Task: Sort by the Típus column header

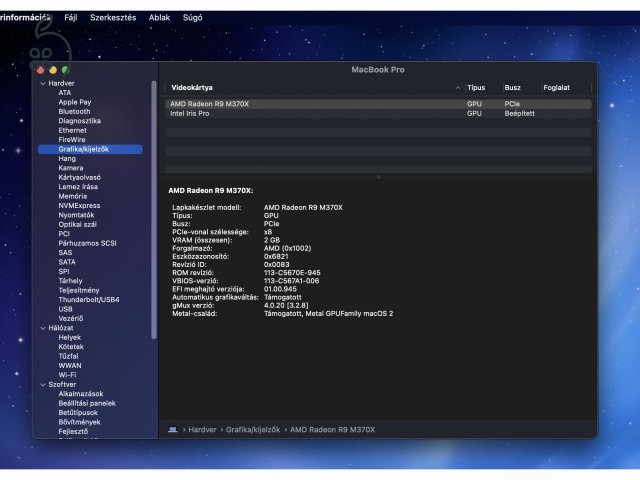Action: pos(476,88)
